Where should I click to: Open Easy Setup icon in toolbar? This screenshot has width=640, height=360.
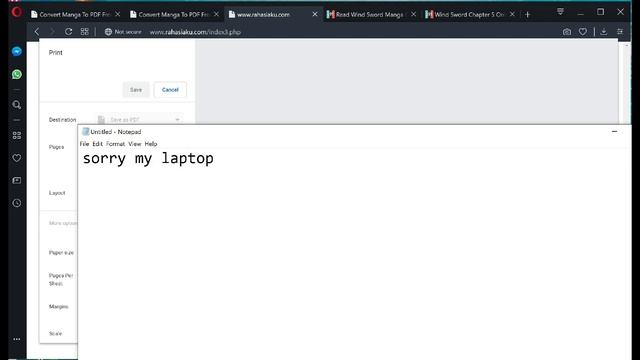click(x=620, y=32)
